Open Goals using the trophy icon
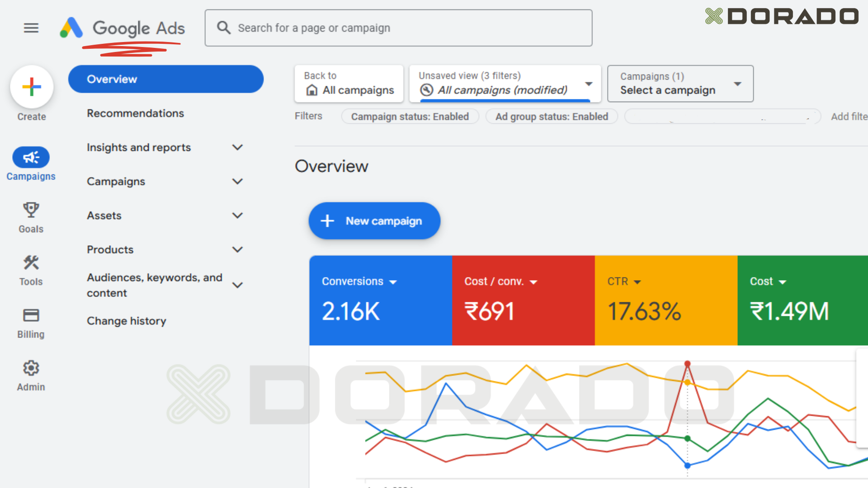Image resolution: width=868 pixels, height=488 pixels. click(31, 209)
